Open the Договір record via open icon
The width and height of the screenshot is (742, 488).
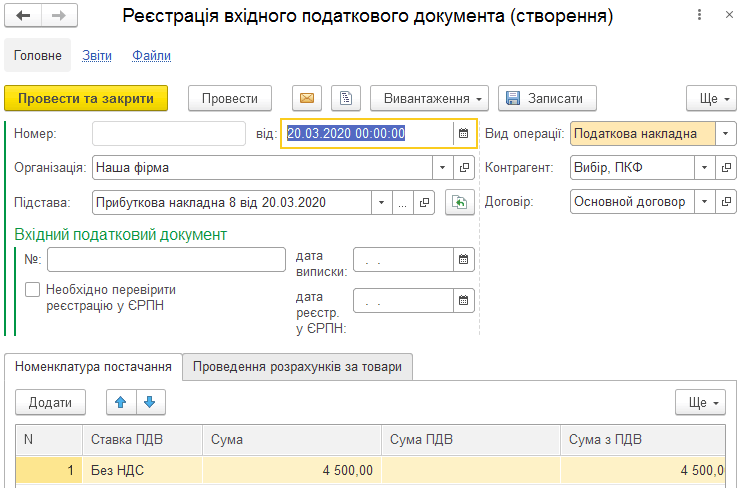[x=726, y=202]
